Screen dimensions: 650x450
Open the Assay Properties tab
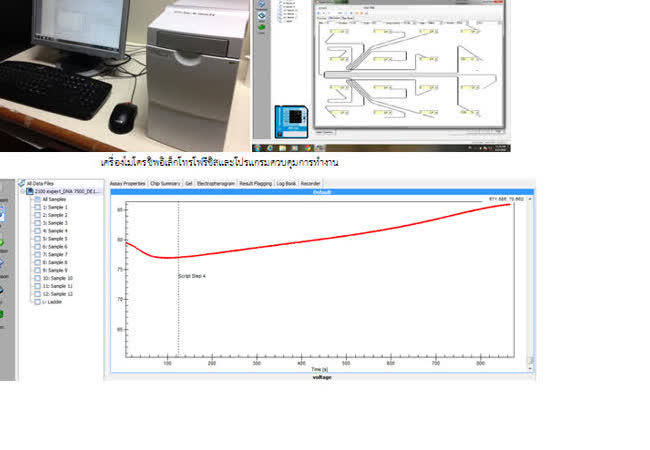coord(128,184)
